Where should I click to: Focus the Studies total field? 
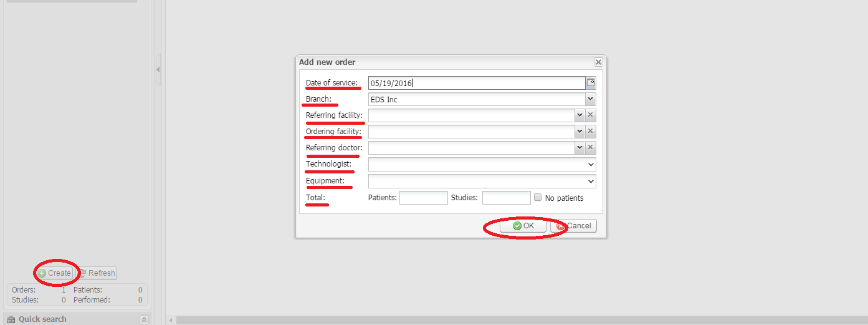[x=507, y=198]
